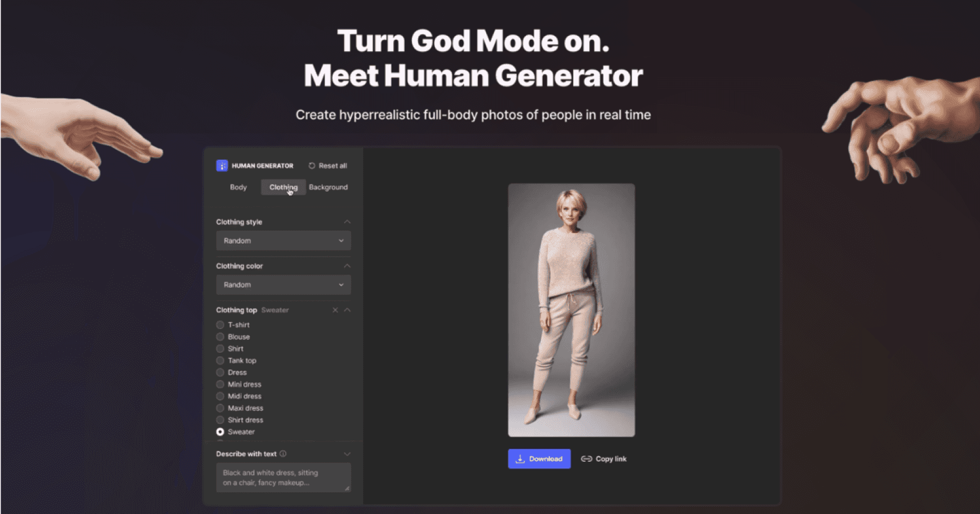Click the selected Sweater radio option
The width and height of the screenshot is (980, 514).
point(220,432)
